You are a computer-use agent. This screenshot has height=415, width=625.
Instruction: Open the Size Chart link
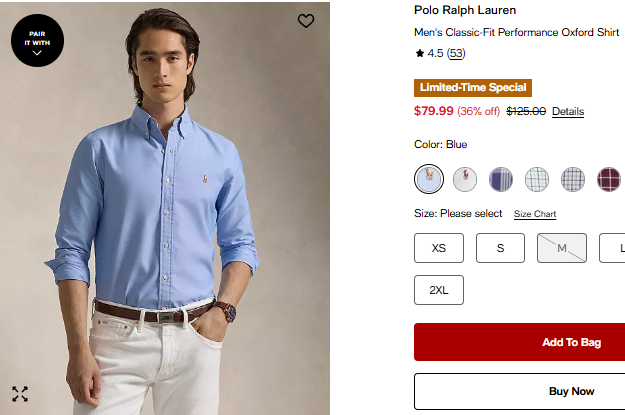[x=535, y=214]
